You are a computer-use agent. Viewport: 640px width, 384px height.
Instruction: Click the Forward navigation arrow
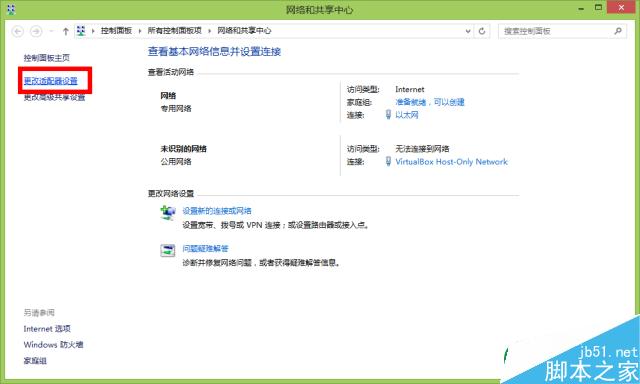pyautogui.click(x=36, y=31)
